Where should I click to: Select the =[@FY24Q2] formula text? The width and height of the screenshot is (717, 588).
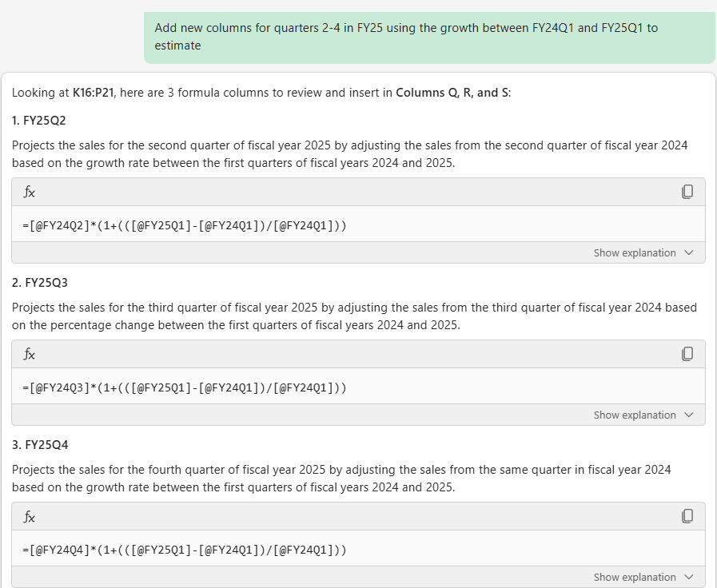click(x=185, y=226)
